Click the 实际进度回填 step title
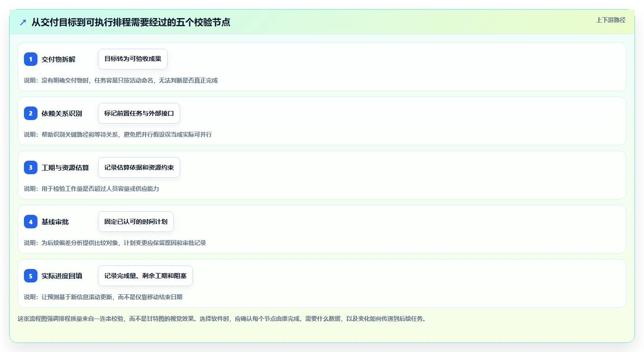The width and height of the screenshot is (644, 352). (x=62, y=276)
